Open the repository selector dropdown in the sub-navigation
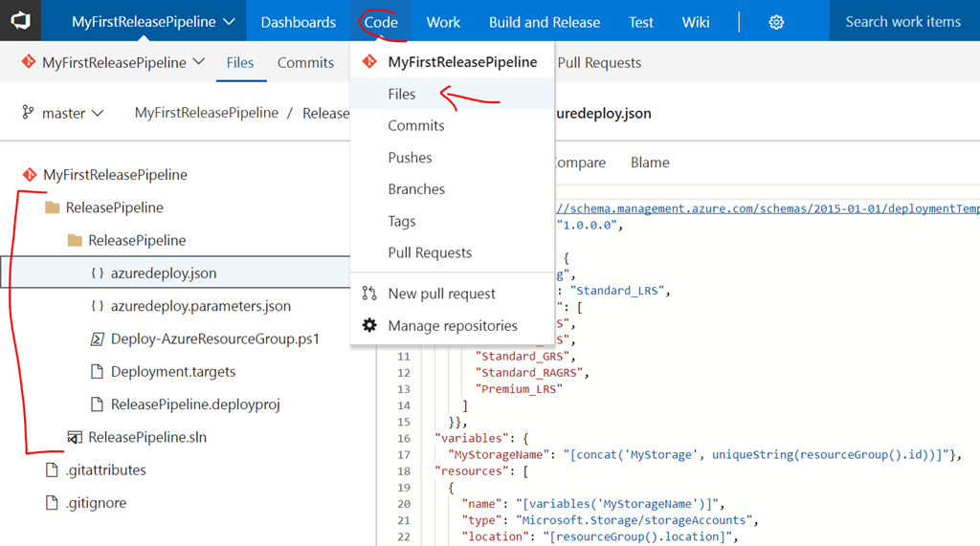This screenshot has height=546, width=980. [113, 63]
